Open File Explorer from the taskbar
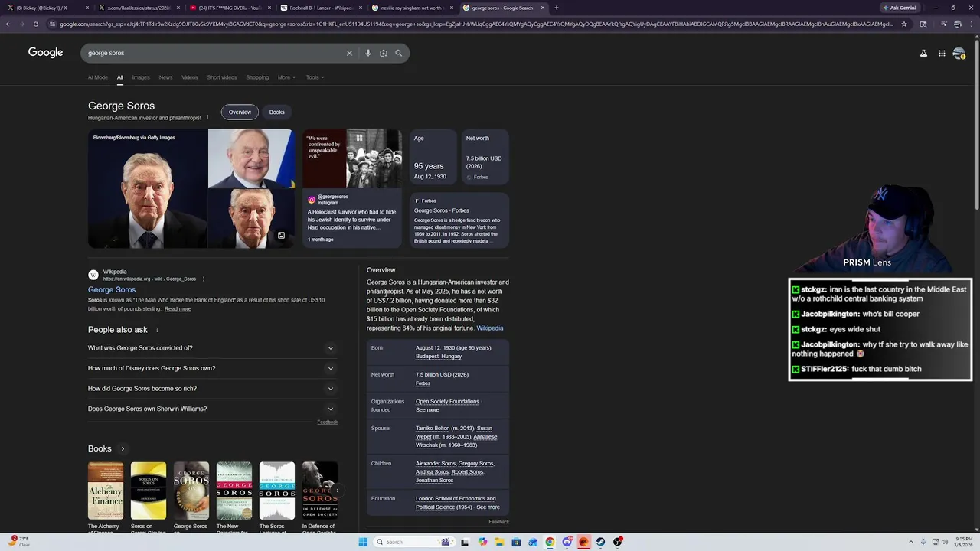 point(499,542)
